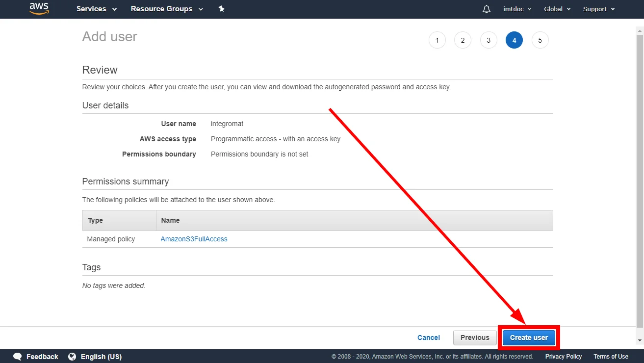This screenshot has width=644, height=363.
Task: Click the pushpin shortcut icon
Action: pos(221,9)
